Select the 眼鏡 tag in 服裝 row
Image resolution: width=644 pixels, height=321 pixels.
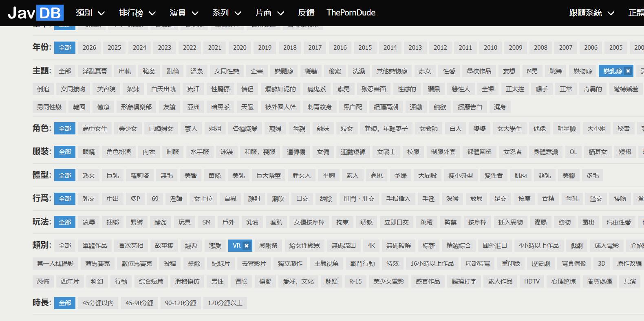coord(89,152)
